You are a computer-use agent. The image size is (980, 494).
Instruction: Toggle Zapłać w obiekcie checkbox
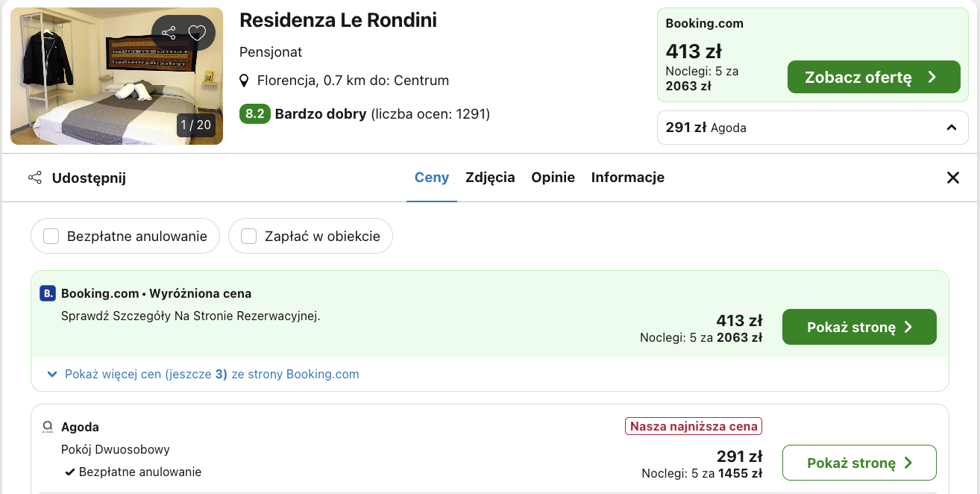[249, 237]
